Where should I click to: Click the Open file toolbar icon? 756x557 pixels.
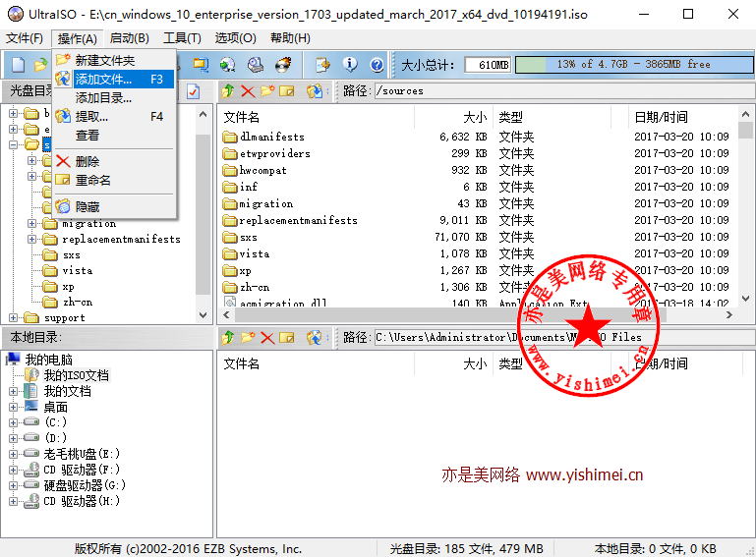point(40,65)
